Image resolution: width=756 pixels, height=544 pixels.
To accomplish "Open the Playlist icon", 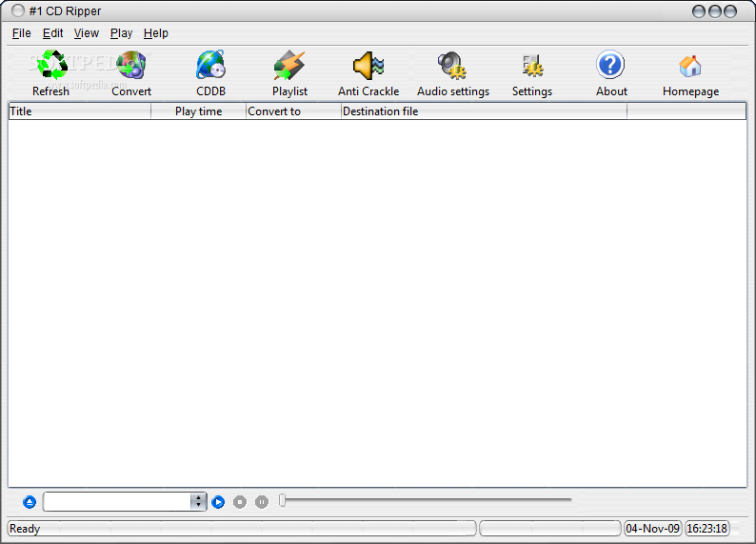I will click(x=289, y=65).
